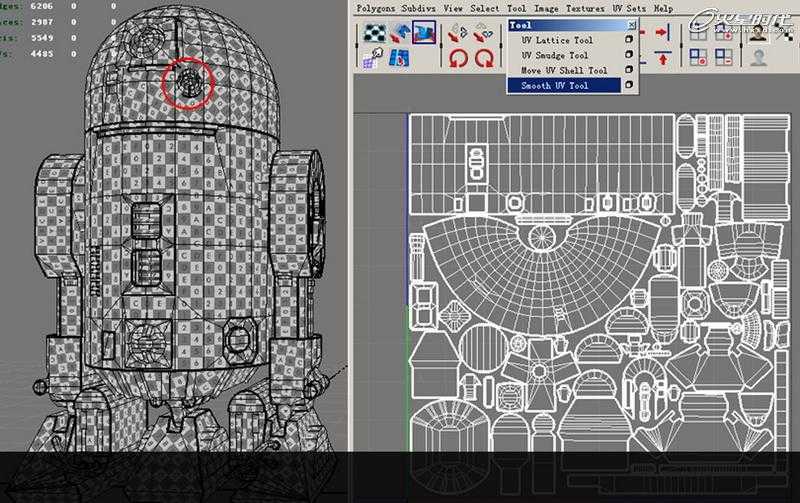
Task: Flip the selected UVs horizontally
Action: click(458, 33)
